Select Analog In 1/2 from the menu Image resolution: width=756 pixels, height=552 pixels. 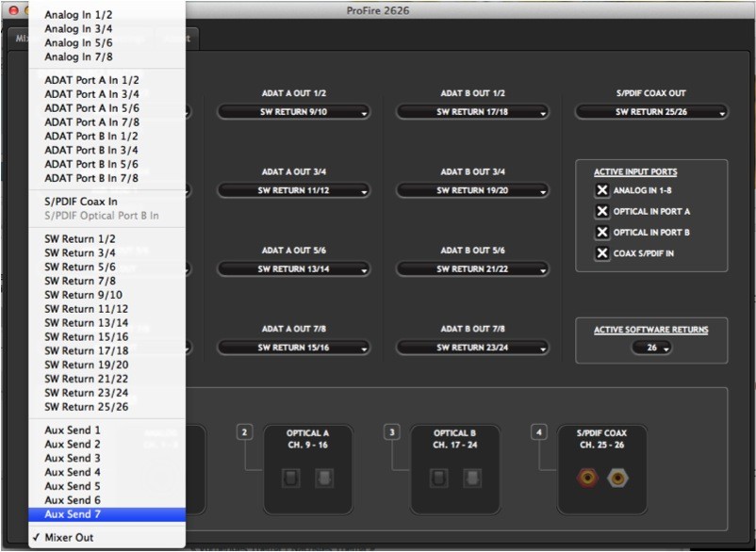tap(107, 15)
